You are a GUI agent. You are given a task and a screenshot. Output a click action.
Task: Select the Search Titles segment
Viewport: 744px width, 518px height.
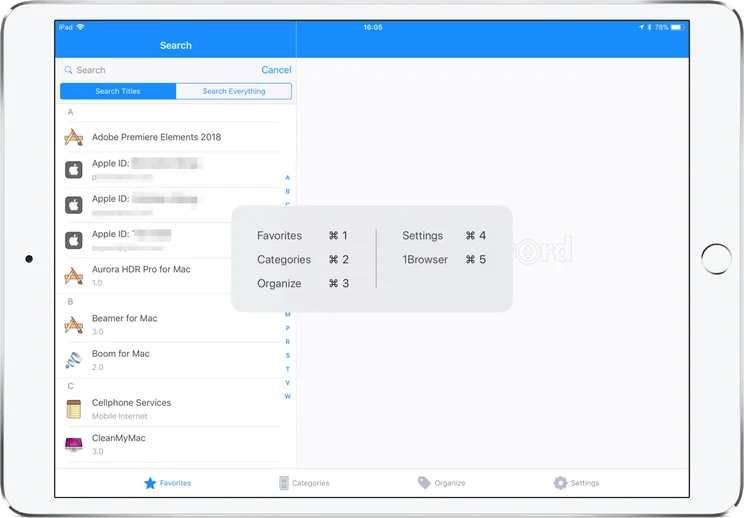pyautogui.click(x=118, y=91)
